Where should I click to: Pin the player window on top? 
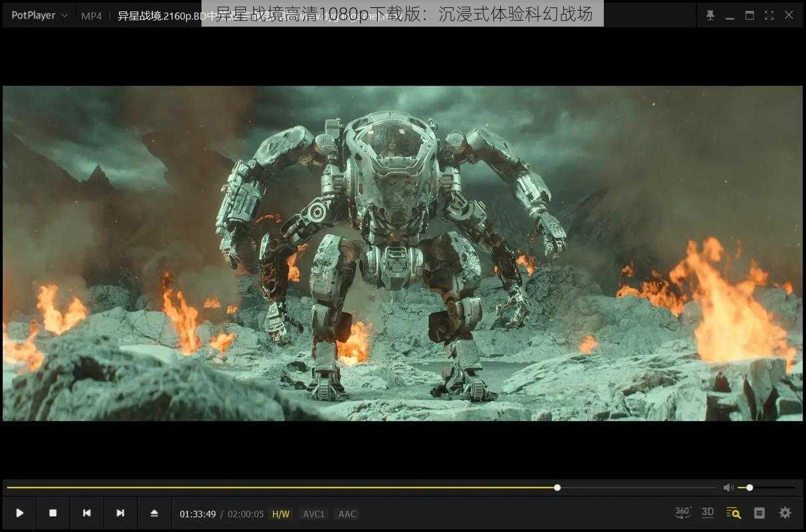[x=710, y=15]
